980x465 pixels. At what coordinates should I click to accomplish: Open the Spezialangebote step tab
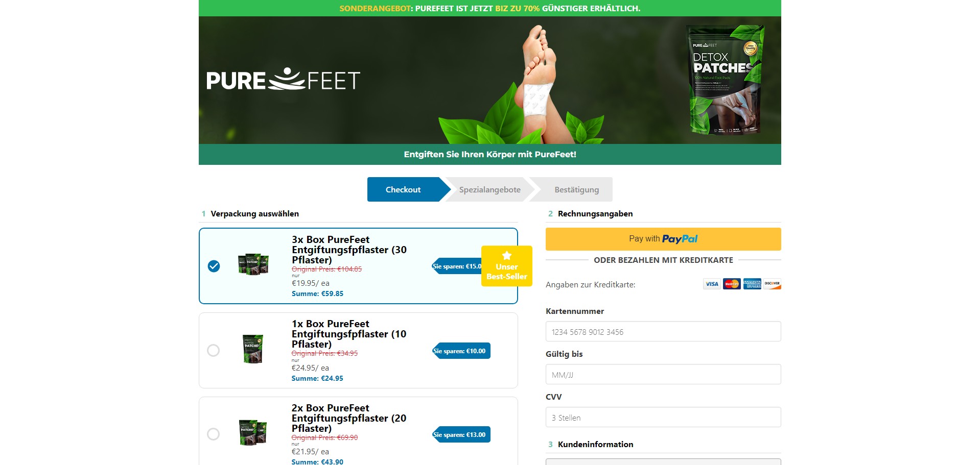click(x=489, y=189)
